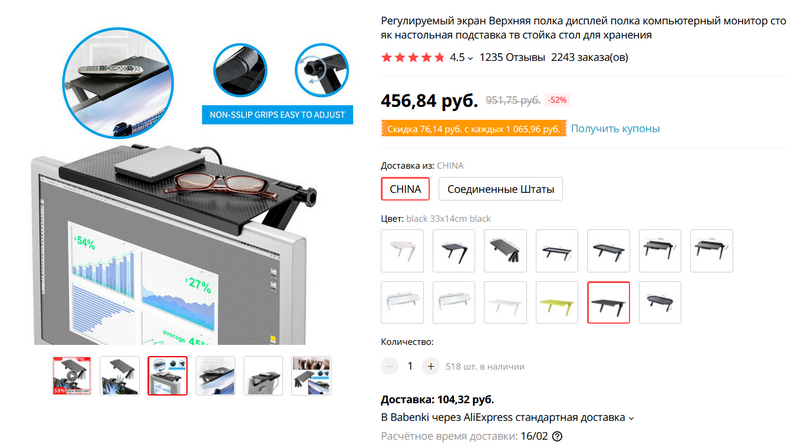Screen dimensions: 800x447
Task: Open the 1235 Отзывы reviews link
Action: (x=512, y=57)
